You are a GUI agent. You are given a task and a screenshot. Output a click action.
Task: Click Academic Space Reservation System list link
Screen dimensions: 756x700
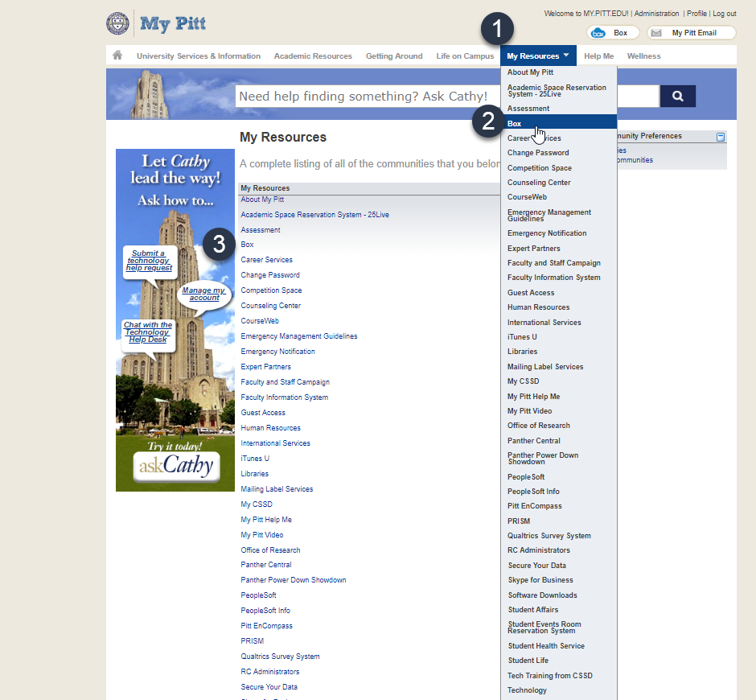(x=314, y=215)
